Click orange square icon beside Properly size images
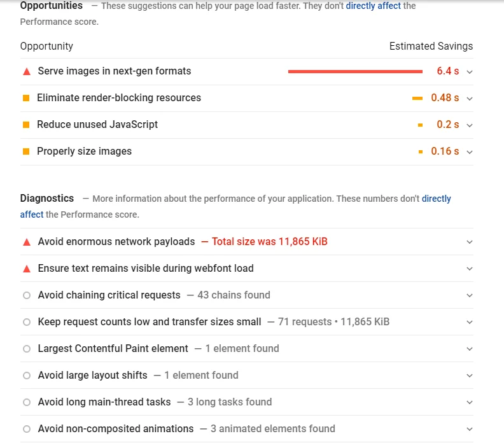The image size is (504, 443). pos(26,151)
